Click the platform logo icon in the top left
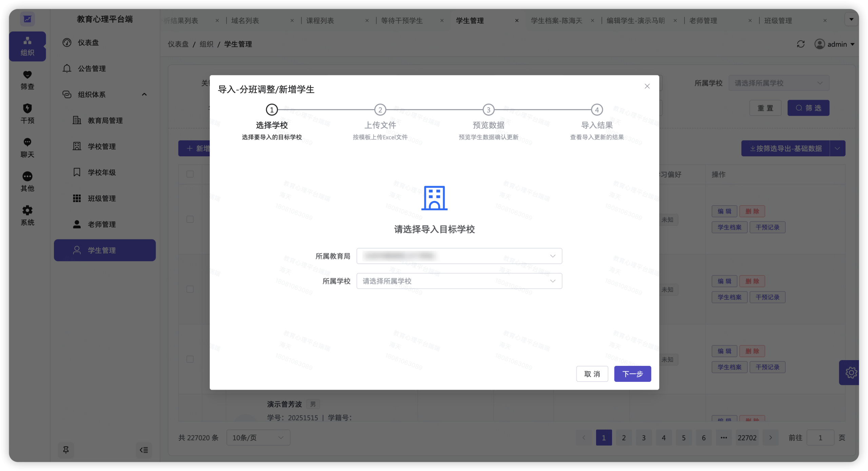The height and width of the screenshot is (471, 868). point(27,19)
